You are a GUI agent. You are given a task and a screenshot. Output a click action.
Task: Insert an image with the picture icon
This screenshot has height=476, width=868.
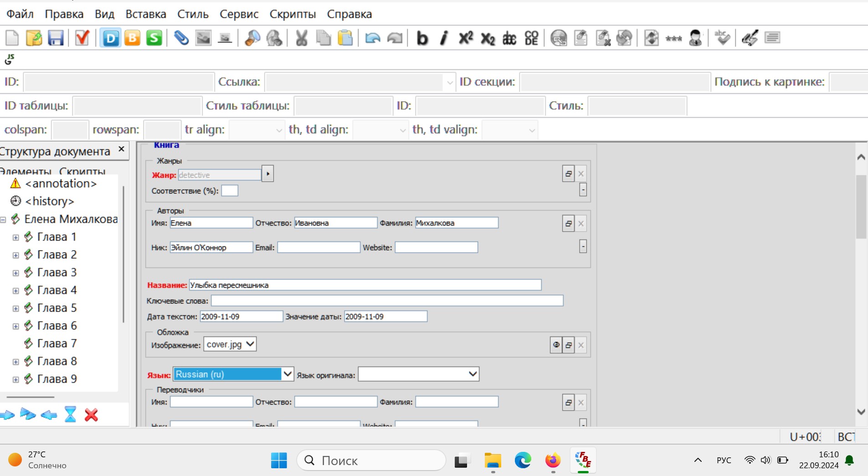coord(203,38)
